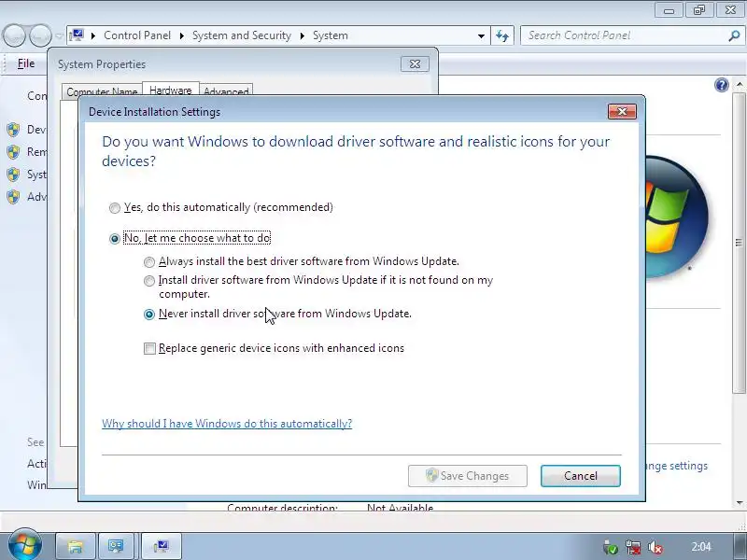Switch to the Hardware tab

[171, 90]
